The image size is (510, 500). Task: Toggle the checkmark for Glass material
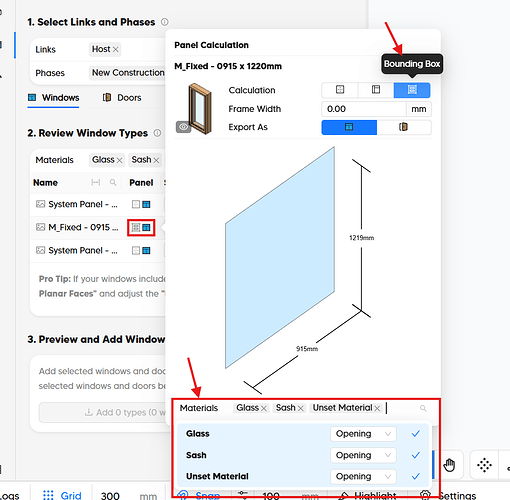[x=415, y=434]
